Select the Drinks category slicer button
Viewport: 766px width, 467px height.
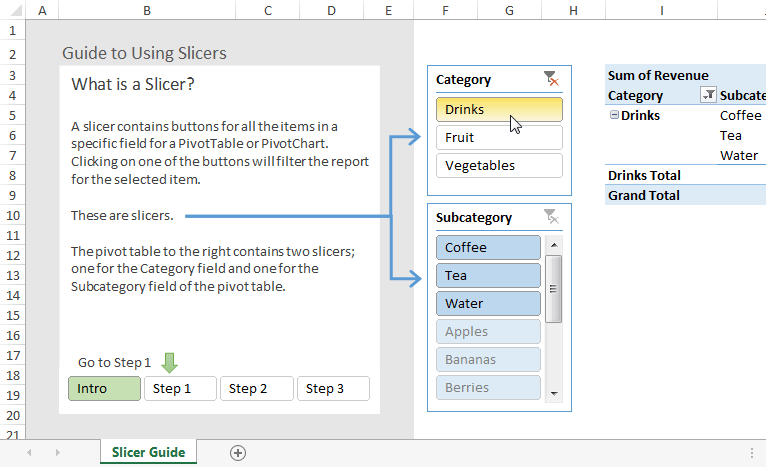click(x=499, y=109)
